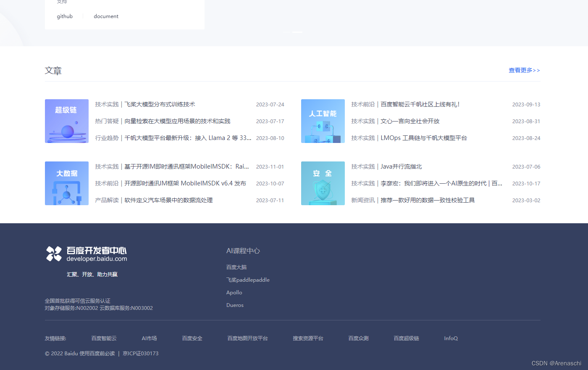Open 百度众测 friendly link
This screenshot has height=370, width=588.
tap(358, 338)
